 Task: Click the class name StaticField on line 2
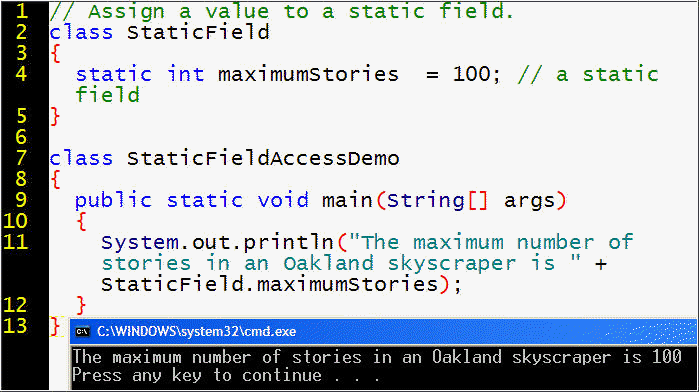[x=198, y=32]
